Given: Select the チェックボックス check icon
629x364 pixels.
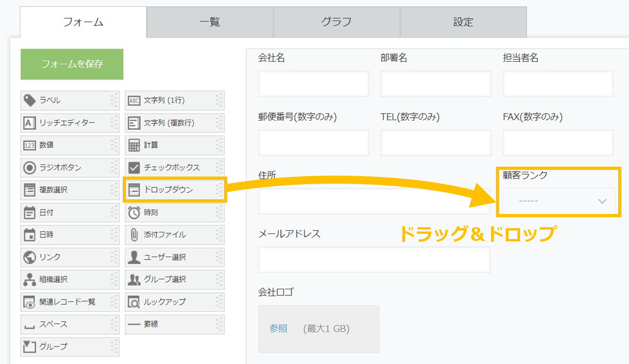Looking at the screenshot, I should [x=134, y=168].
